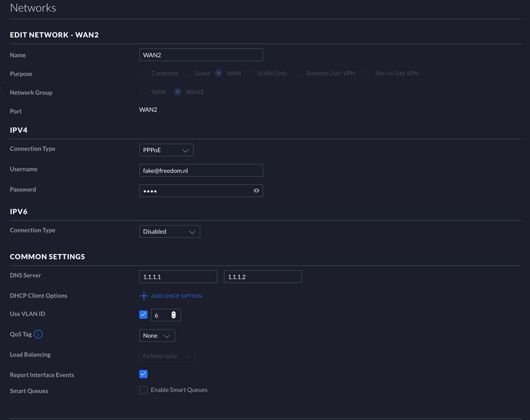Click the Port value WAN2 text
The height and width of the screenshot is (420, 530).
tap(148, 109)
